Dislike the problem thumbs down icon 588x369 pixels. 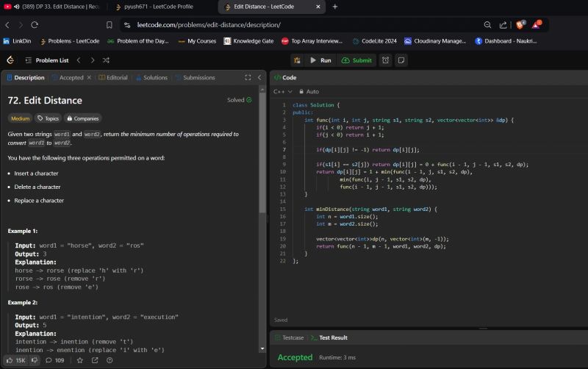(x=35, y=360)
